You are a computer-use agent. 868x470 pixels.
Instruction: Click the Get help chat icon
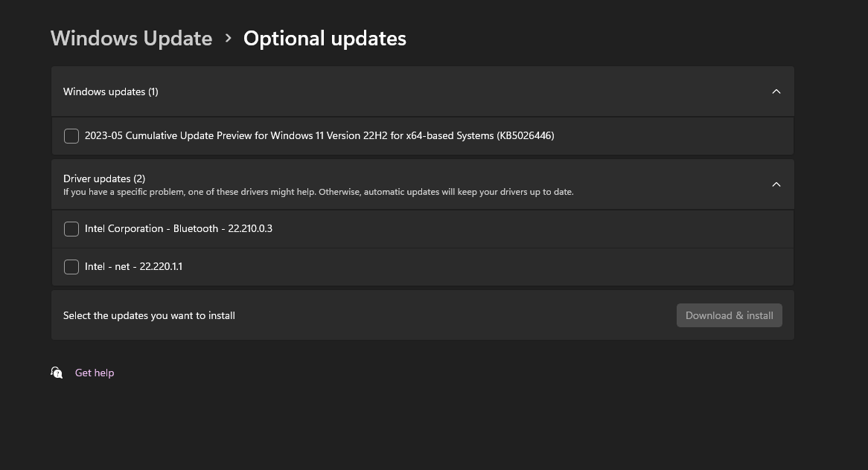[x=57, y=373]
